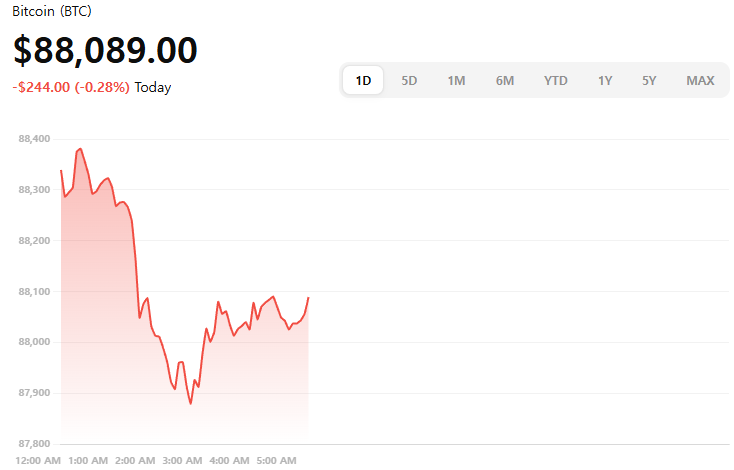View the MAX history range
The height and width of the screenshot is (470, 734).
point(700,80)
